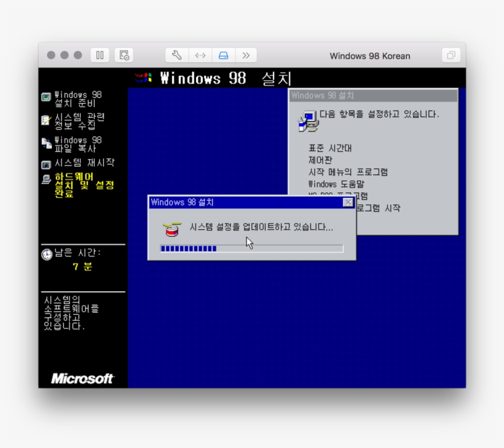This screenshot has width=504, height=448.
Task: Pause the virtual machine
Action: (100, 55)
